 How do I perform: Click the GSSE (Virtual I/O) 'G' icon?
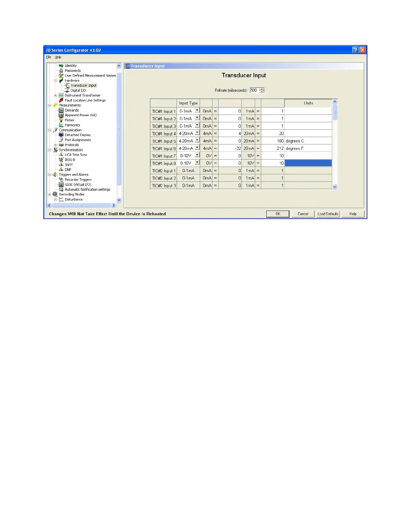tap(61, 184)
